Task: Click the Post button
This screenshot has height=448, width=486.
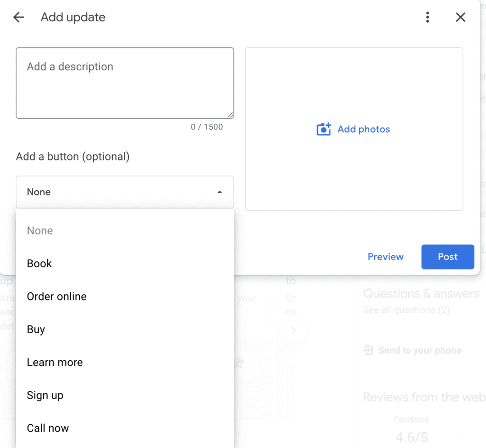Action: tap(448, 257)
